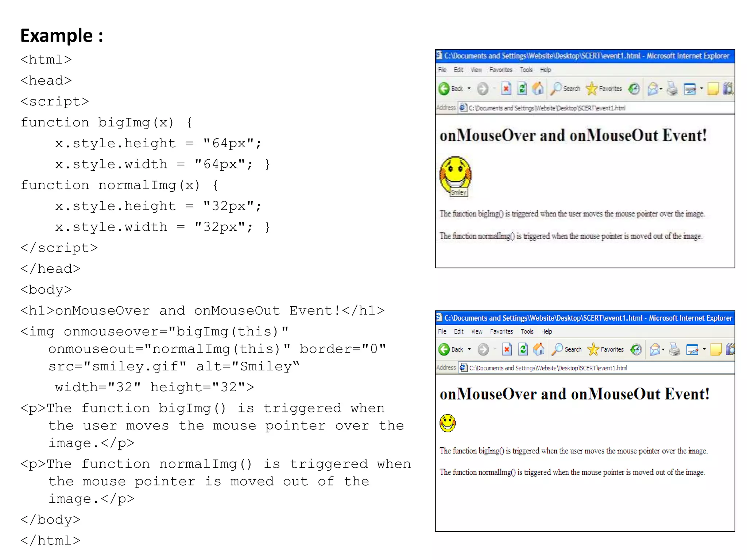Image resolution: width=747 pixels, height=560 pixels.
Task: Open View menu in upper Internet Explorer window
Action: tap(476, 70)
